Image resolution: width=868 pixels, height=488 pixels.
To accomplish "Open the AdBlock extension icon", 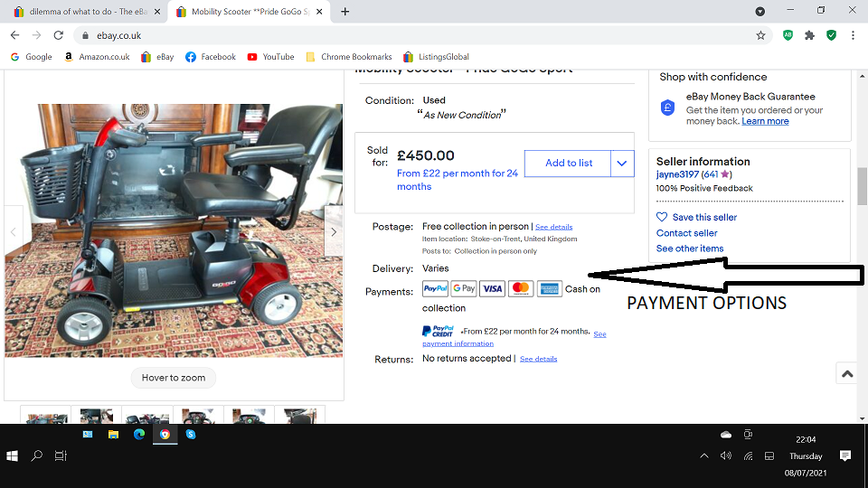I will coord(788,35).
